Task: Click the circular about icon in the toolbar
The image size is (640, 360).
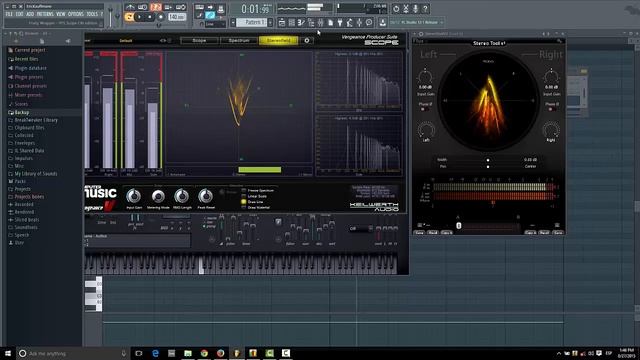Action: [x=369, y=22]
